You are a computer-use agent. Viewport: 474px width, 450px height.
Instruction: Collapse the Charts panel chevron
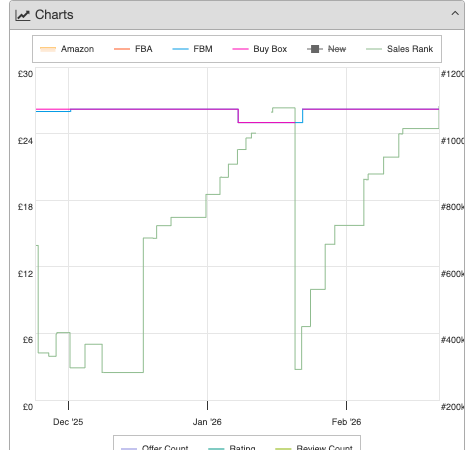(455, 14)
